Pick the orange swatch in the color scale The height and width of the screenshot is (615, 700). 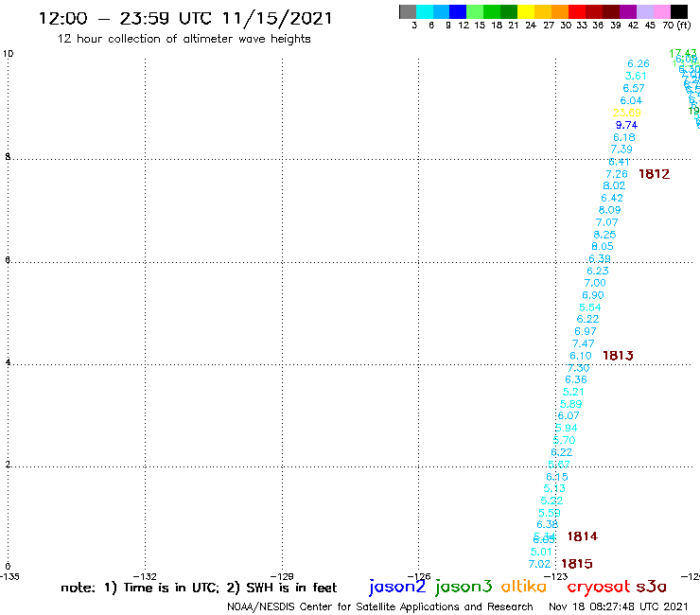(x=560, y=11)
